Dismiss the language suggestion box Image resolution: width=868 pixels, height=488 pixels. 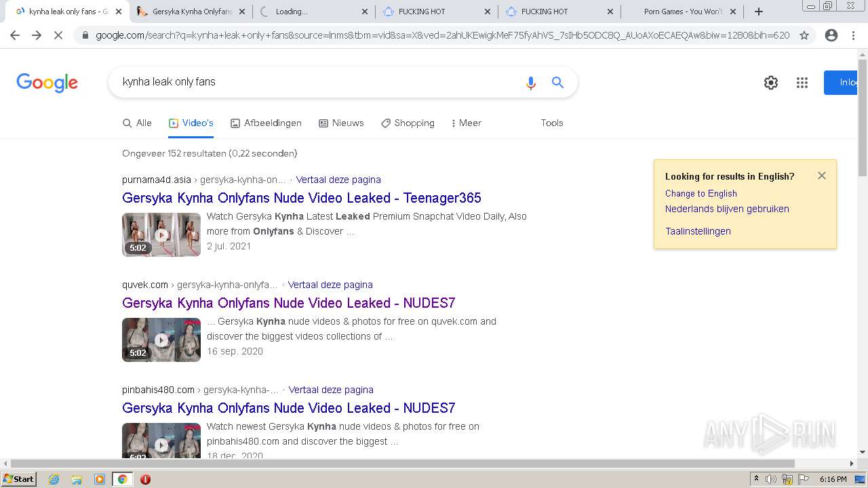[x=822, y=176]
